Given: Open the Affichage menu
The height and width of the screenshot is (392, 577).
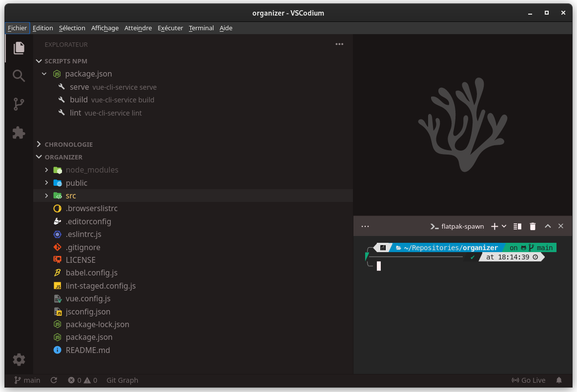Looking at the screenshot, I should 105,28.
